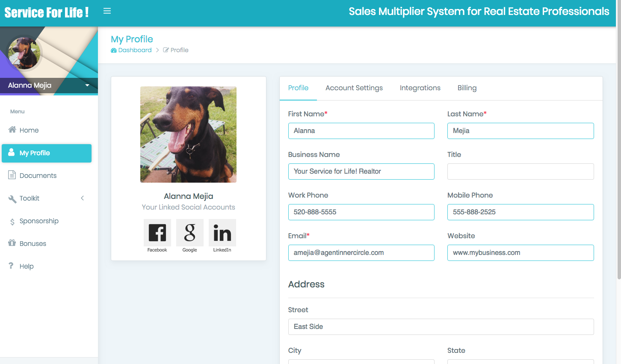This screenshot has width=621, height=364.
Task: Click the Bonuses gift icon in sidebar
Action: pos(12,243)
